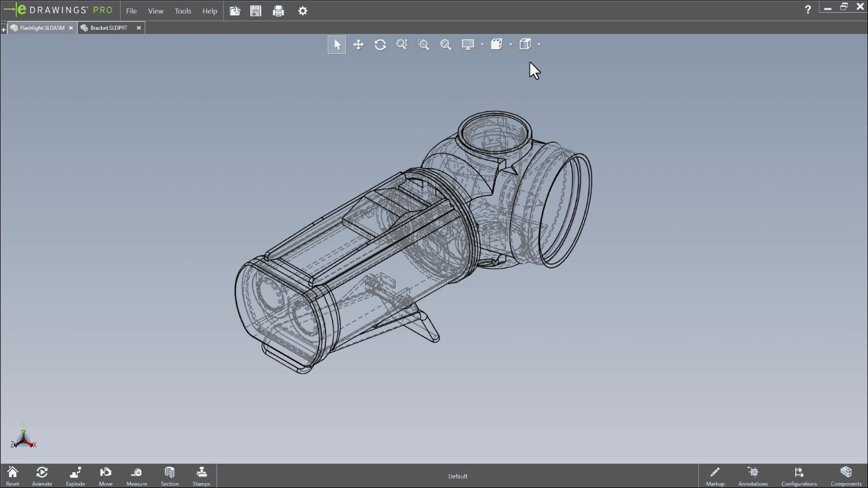The image size is (868, 488).
Task: Click the Explode icon
Action: click(75, 475)
